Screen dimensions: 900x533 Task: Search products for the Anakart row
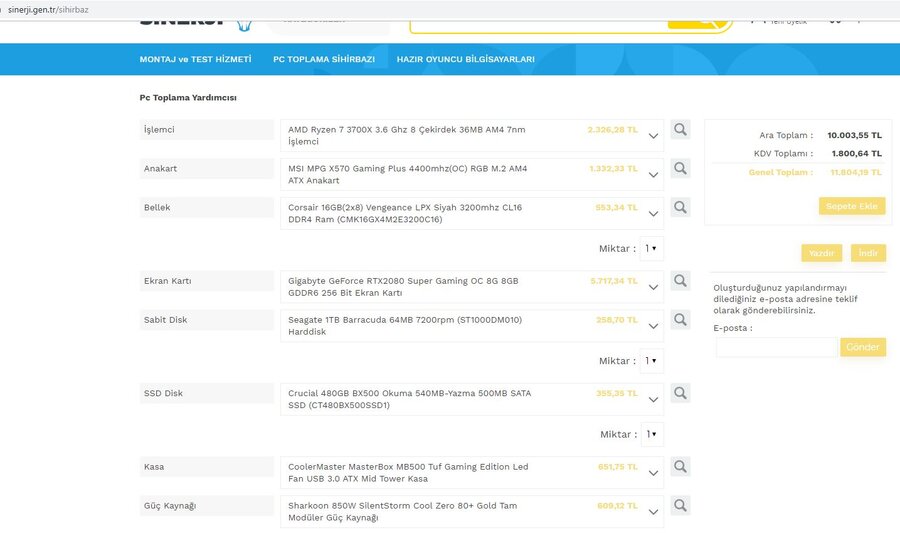click(x=680, y=169)
